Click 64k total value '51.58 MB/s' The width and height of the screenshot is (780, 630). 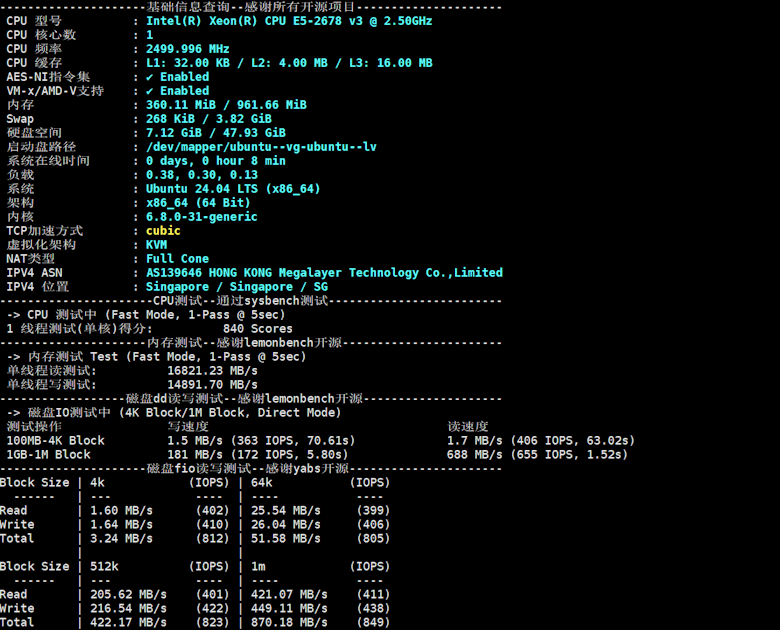(x=286, y=538)
